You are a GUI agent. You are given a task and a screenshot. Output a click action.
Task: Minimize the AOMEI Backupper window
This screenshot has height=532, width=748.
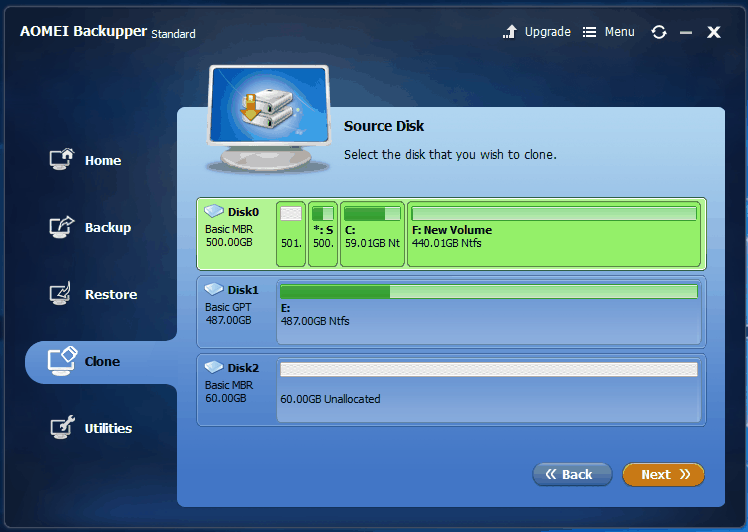tap(686, 32)
